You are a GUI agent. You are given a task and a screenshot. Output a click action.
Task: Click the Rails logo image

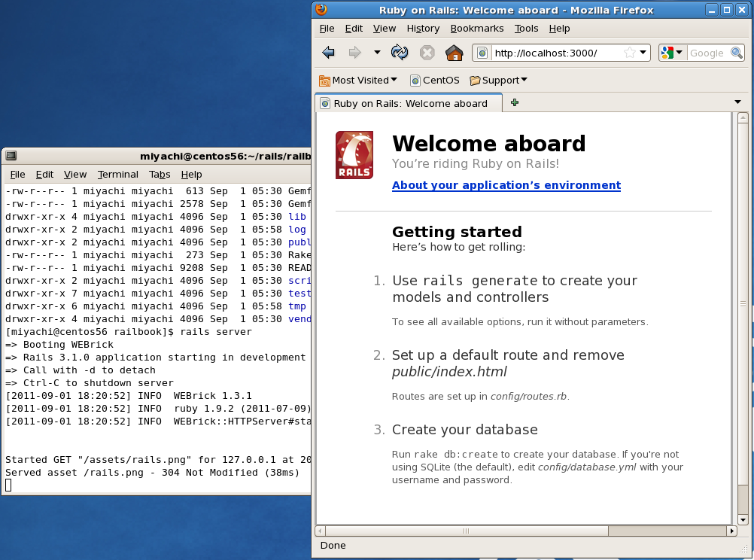354,155
